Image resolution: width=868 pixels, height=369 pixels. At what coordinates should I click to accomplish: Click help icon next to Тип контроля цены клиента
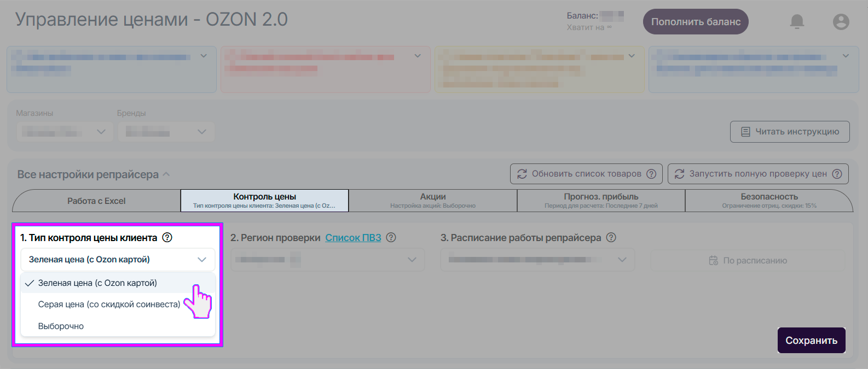167,237
